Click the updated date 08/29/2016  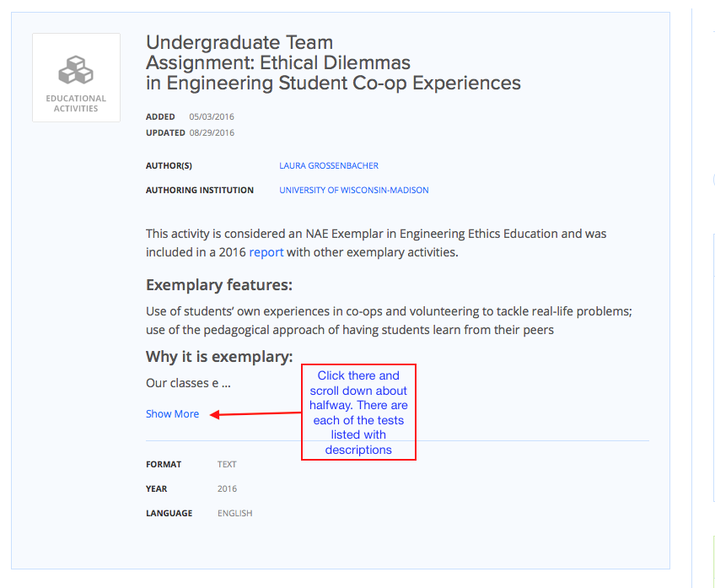pyautogui.click(x=212, y=132)
